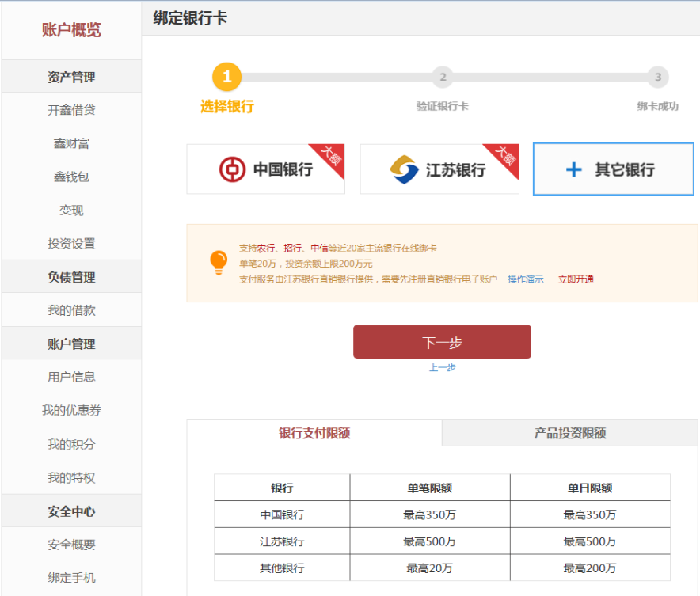
Task: Open the 操作演示 link
Action: pos(526,279)
